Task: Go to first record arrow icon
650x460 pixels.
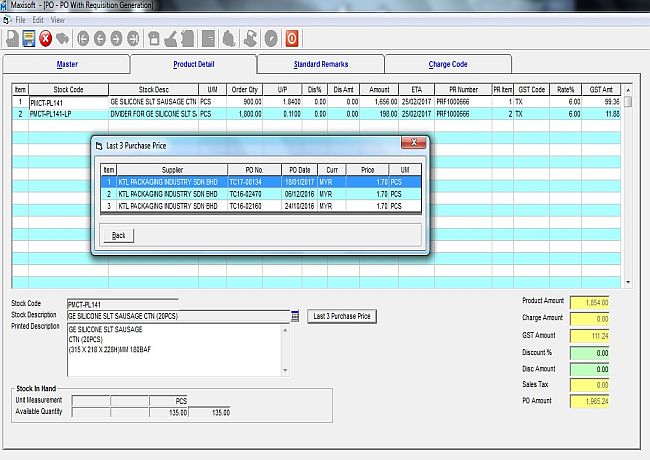Action: coord(83,39)
